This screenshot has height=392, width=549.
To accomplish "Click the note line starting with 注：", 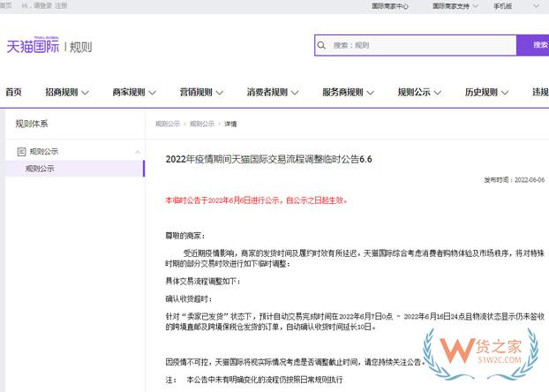I will 254,380.
